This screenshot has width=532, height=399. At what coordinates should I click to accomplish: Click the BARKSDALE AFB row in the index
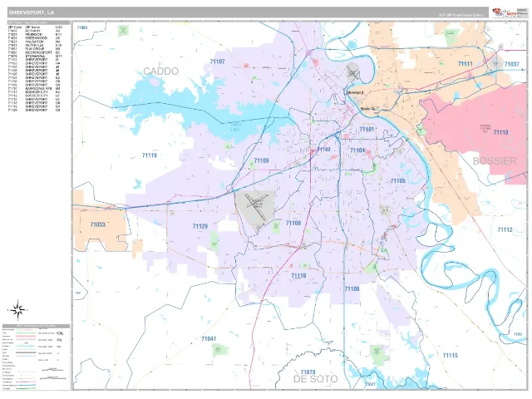[34, 88]
